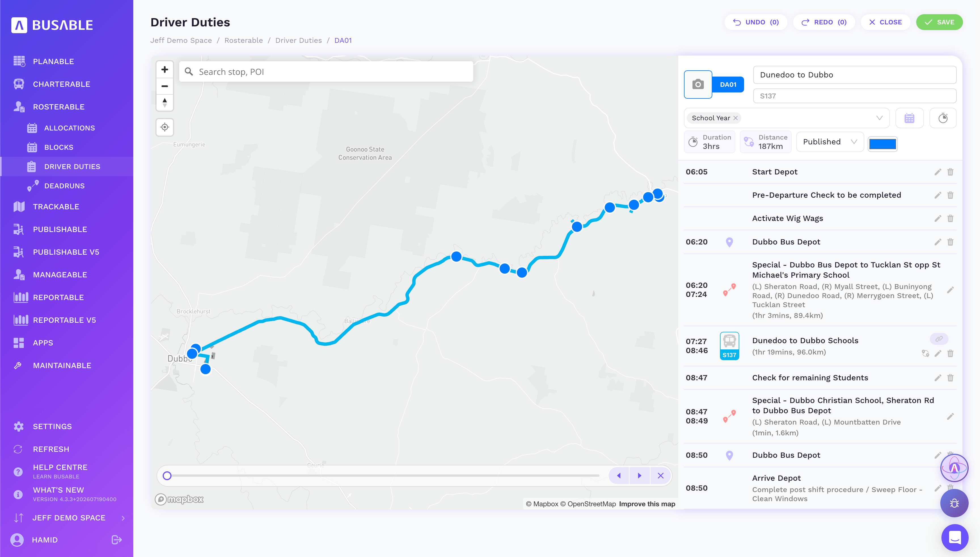This screenshot has height=557, width=980.
Task: Edit the Start Depot row
Action: (x=937, y=172)
